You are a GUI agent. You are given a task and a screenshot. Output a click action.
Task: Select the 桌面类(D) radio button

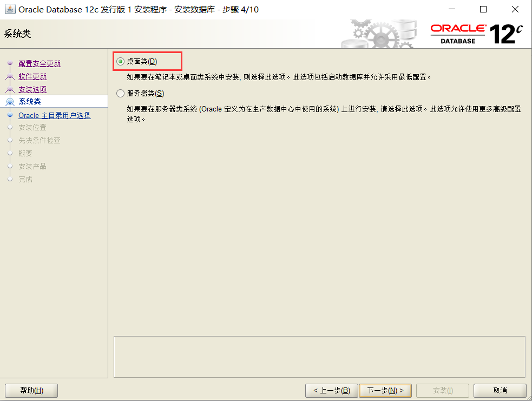(x=121, y=61)
